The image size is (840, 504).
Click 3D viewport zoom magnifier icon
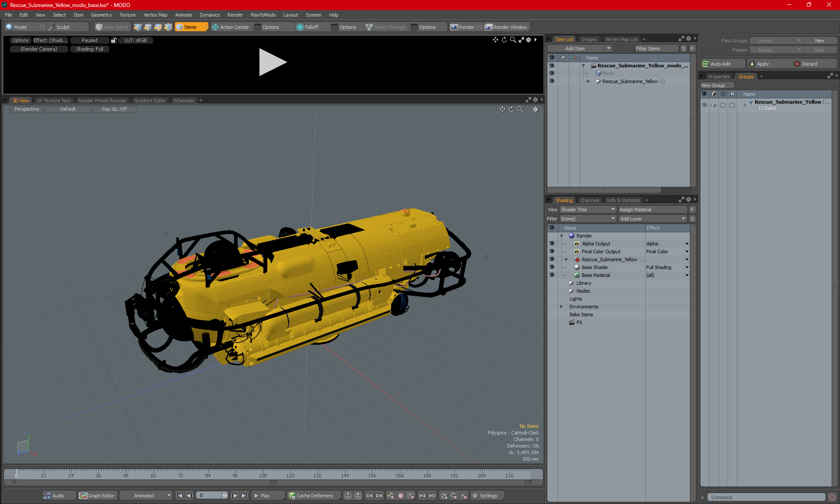(x=520, y=109)
